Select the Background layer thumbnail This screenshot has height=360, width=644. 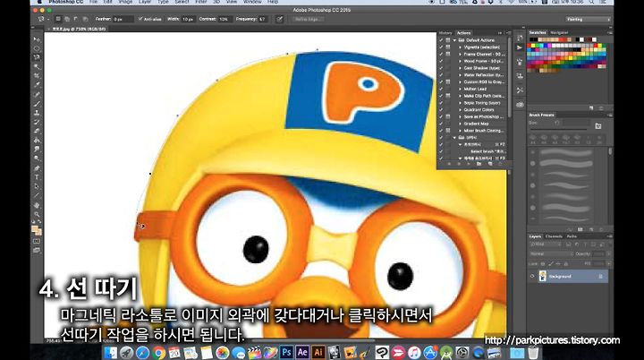543,276
